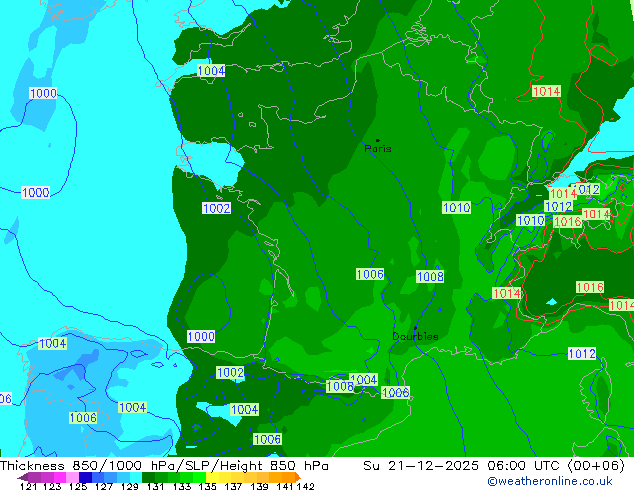Click the bright lime green legend swatch
This screenshot has height=490, width=634.
click(200, 477)
